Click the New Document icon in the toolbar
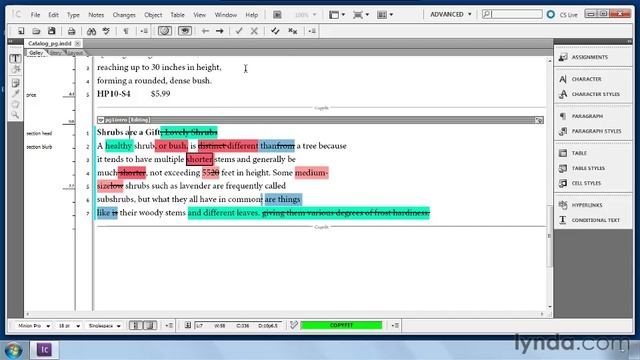The height and width of the screenshot is (360, 640). 21,31
